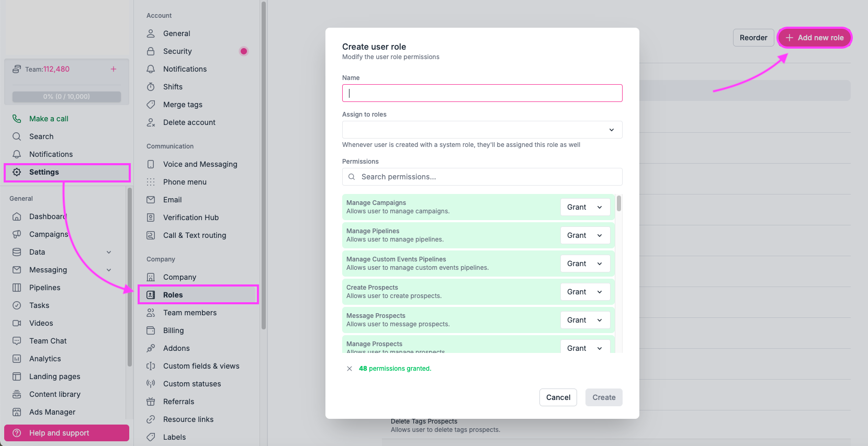
Task: Click the Landing pages layout icon
Action: 17,376
